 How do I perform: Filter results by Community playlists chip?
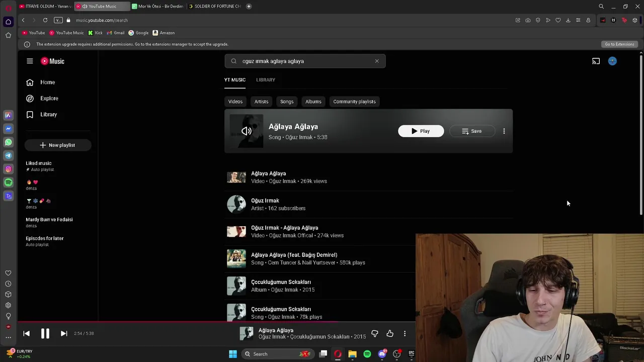pyautogui.click(x=354, y=102)
